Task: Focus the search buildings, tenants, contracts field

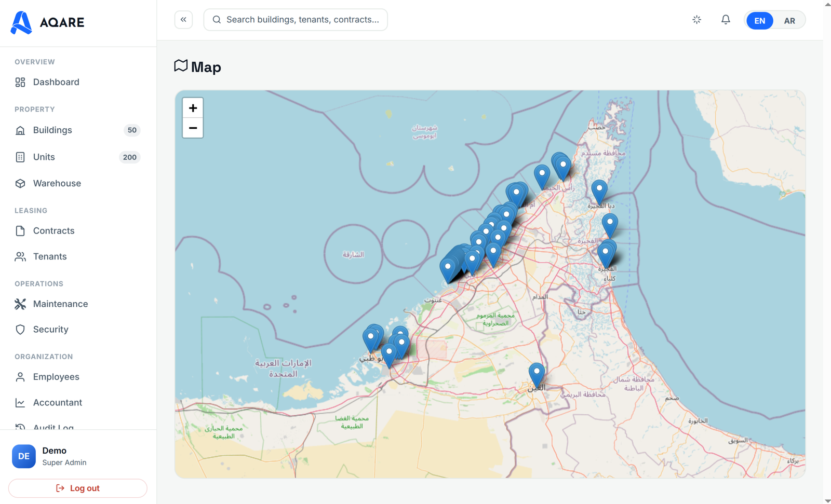Action: 296,20
